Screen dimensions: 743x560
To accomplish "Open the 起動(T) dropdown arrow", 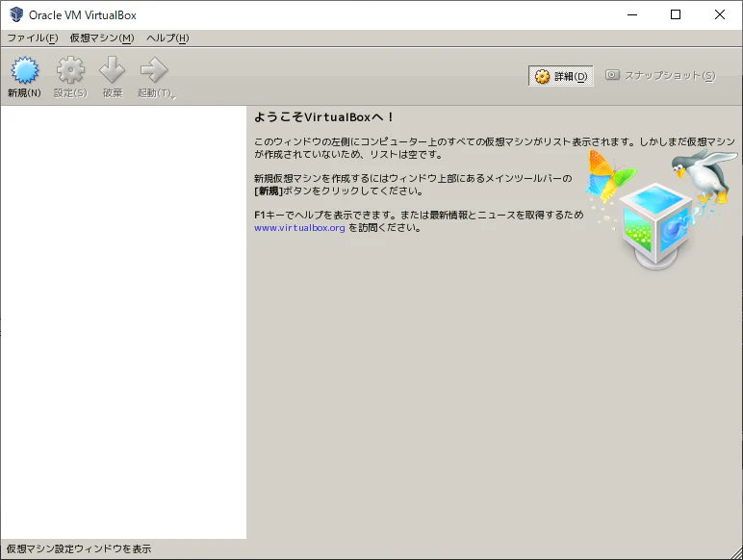I will [174, 97].
